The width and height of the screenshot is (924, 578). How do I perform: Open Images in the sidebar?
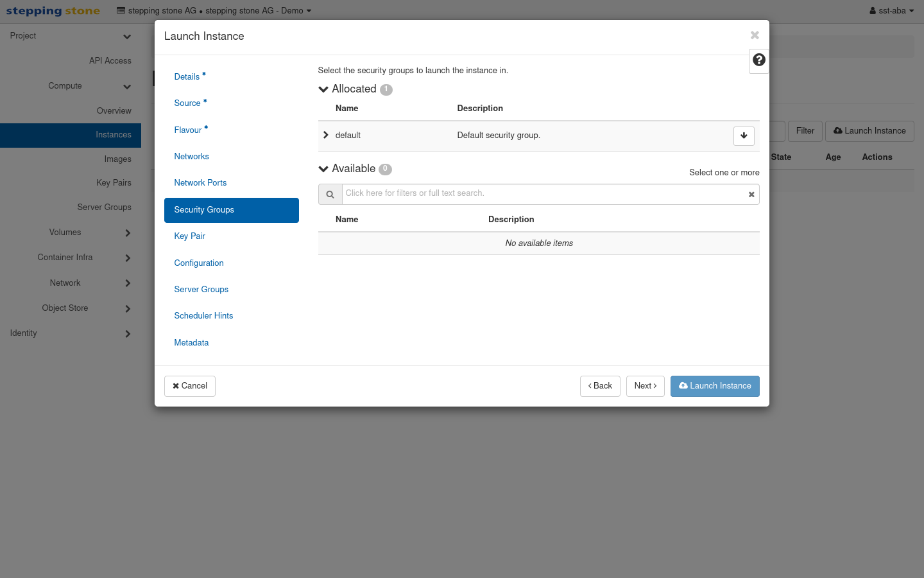(x=118, y=159)
